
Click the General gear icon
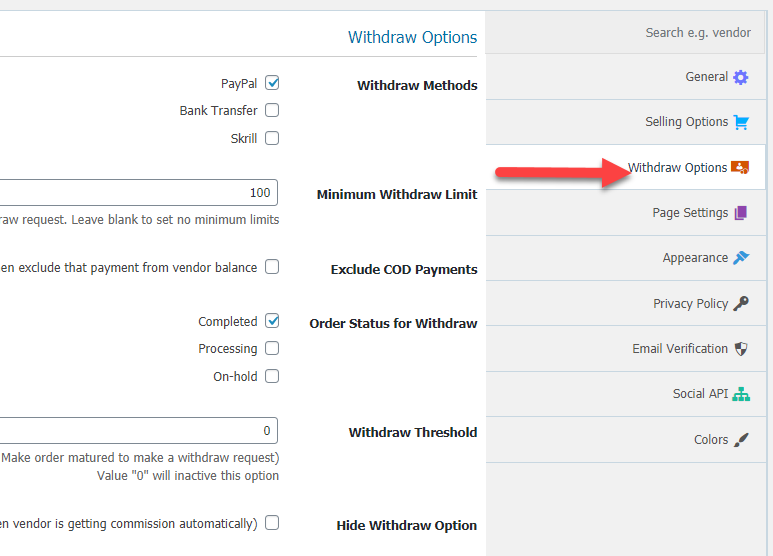(740, 77)
